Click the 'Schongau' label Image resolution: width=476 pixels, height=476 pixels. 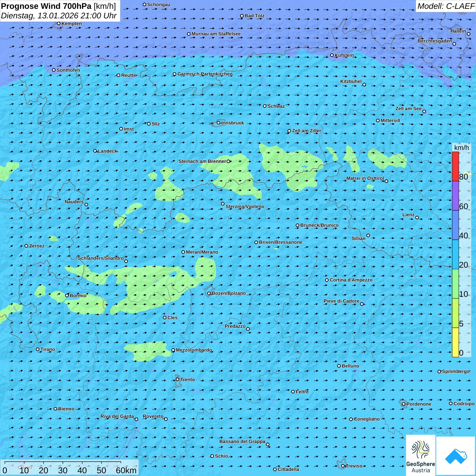[x=159, y=4]
